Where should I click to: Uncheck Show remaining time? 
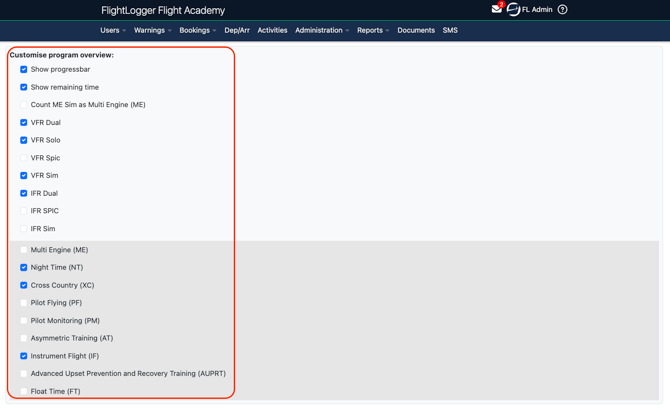(24, 87)
